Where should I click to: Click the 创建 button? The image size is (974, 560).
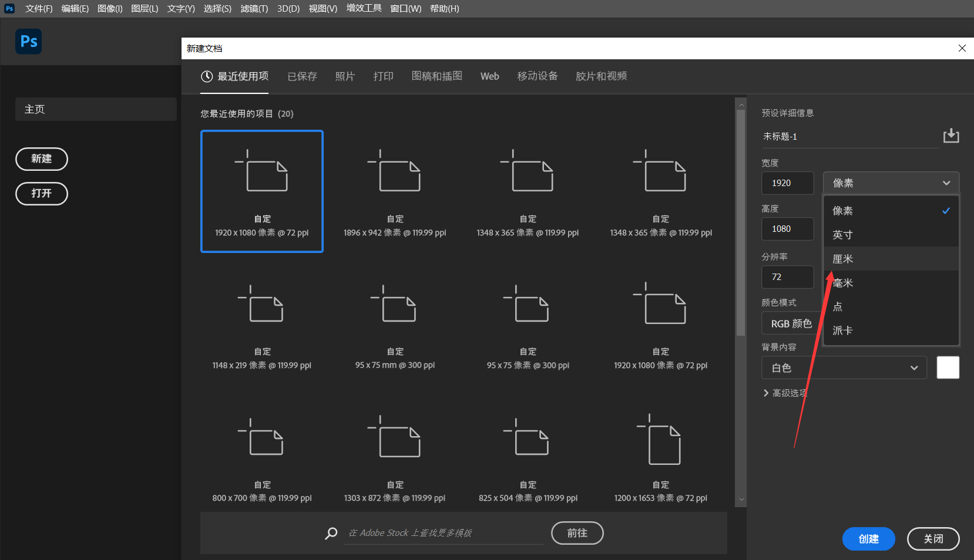868,538
